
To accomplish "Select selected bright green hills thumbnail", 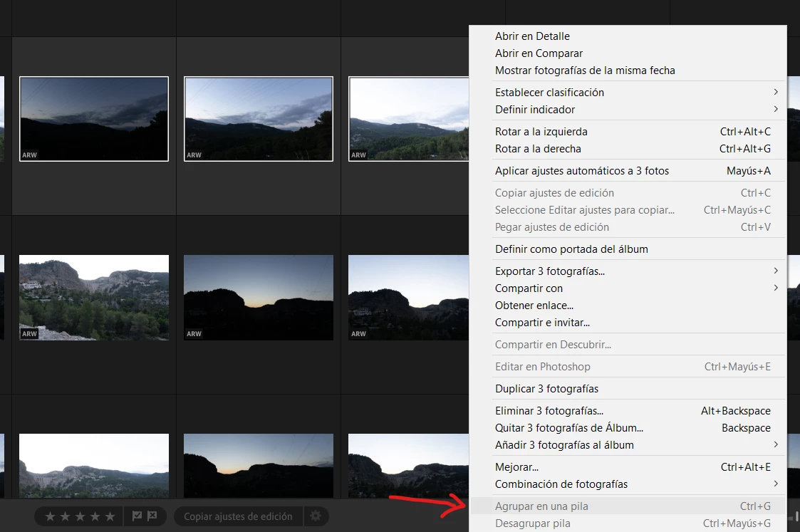I will [409, 119].
